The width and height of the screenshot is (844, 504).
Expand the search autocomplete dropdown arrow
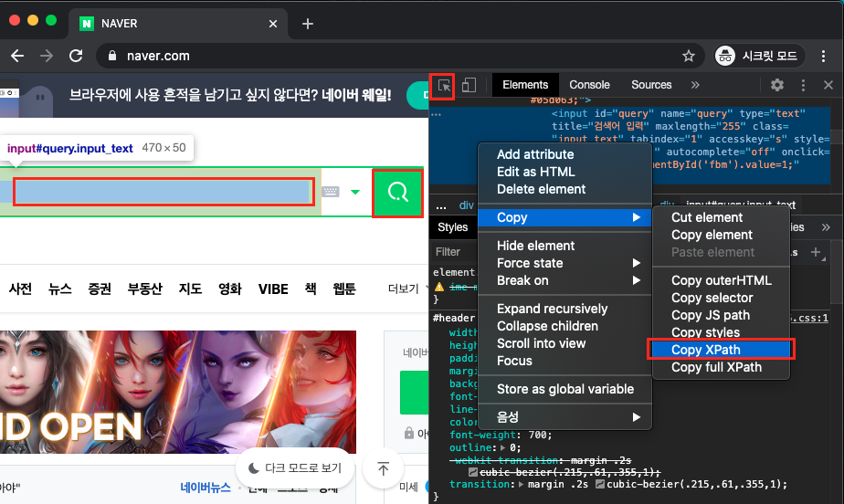[x=355, y=192]
